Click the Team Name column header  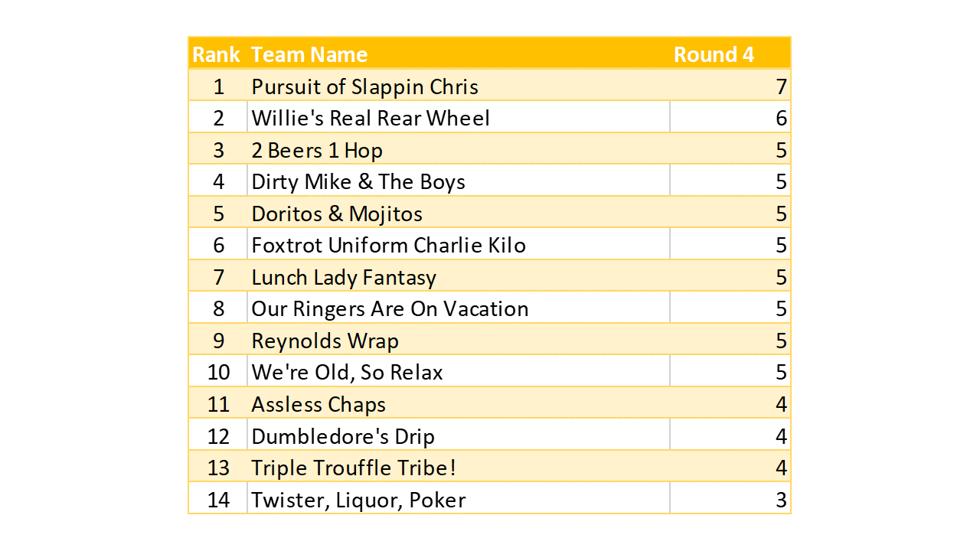[x=309, y=55]
